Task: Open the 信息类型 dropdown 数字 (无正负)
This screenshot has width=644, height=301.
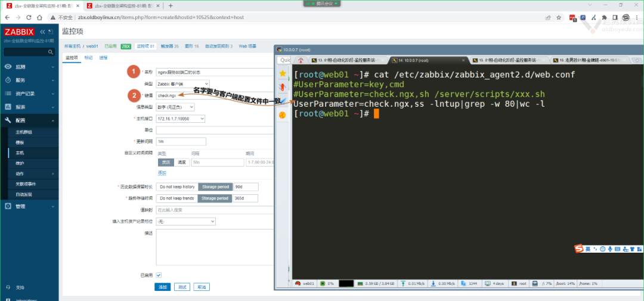Action: 175,107
